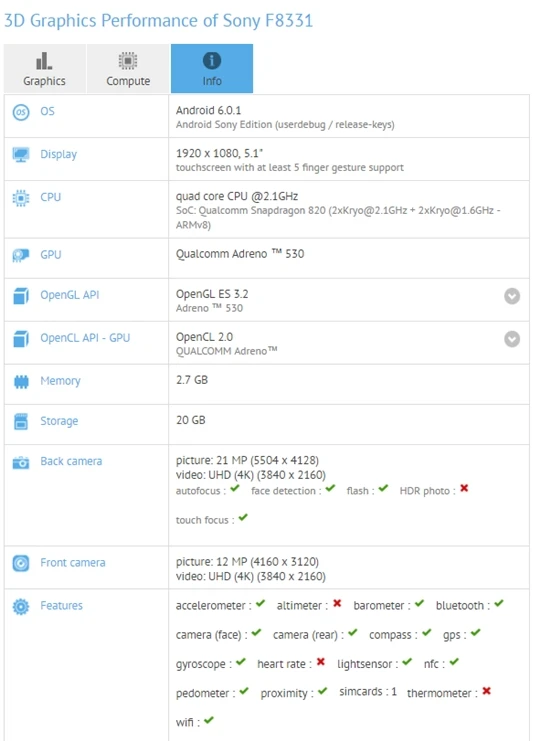Click the OpenCL API - GPU label
Viewport: 540px width, 741px height.
click(85, 338)
